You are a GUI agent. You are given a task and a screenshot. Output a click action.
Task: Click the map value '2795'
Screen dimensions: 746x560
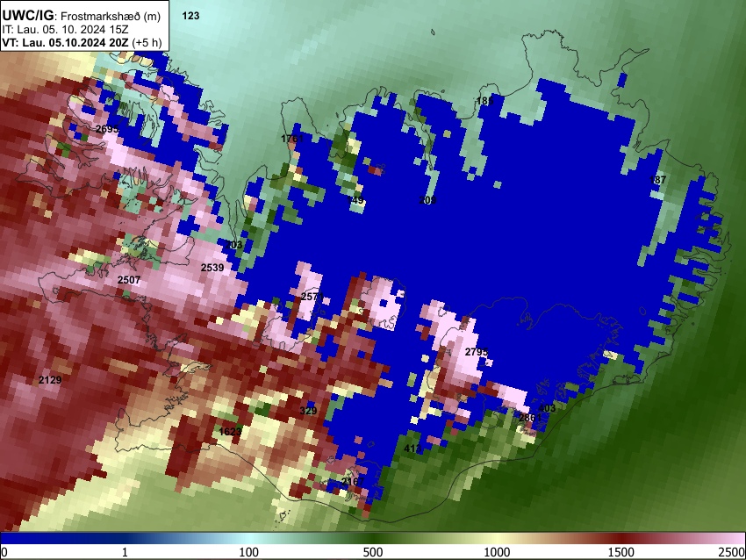pos(477,352)
